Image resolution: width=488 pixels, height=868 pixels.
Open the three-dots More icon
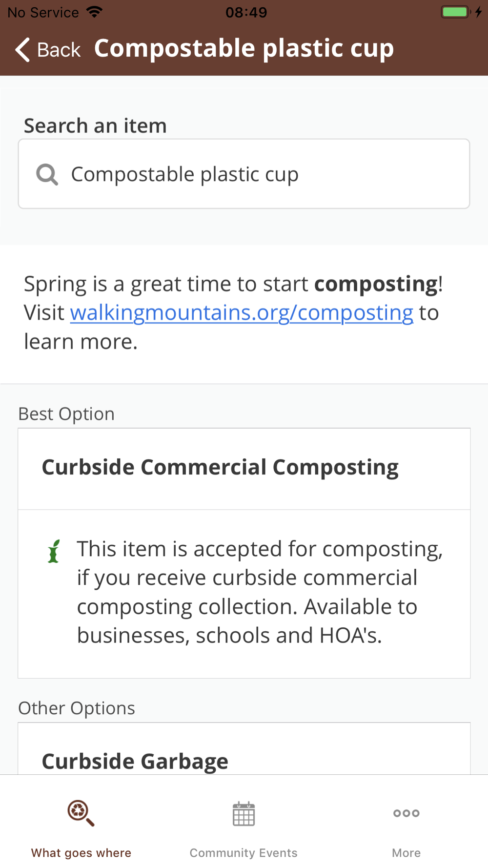click(406, 813)
